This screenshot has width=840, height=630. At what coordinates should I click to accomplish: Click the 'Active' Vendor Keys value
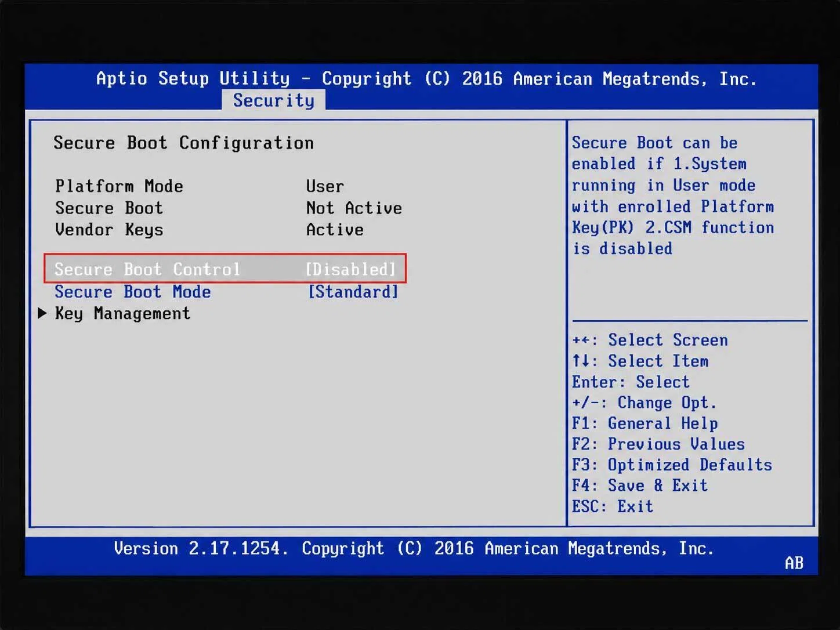tap(335, 230)
